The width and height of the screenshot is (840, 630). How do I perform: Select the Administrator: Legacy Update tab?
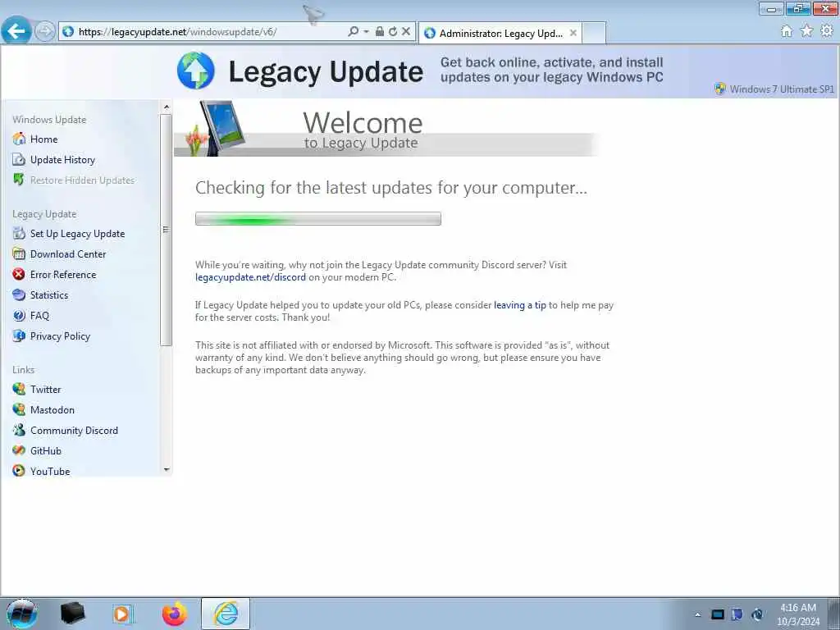pyautogui.click(x=500, y=33)
